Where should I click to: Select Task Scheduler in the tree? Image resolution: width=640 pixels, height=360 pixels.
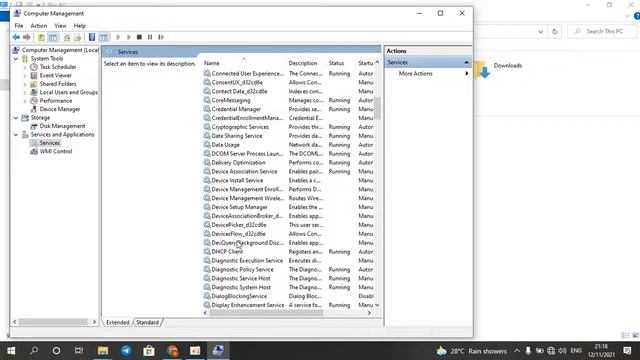coord(58,67)
